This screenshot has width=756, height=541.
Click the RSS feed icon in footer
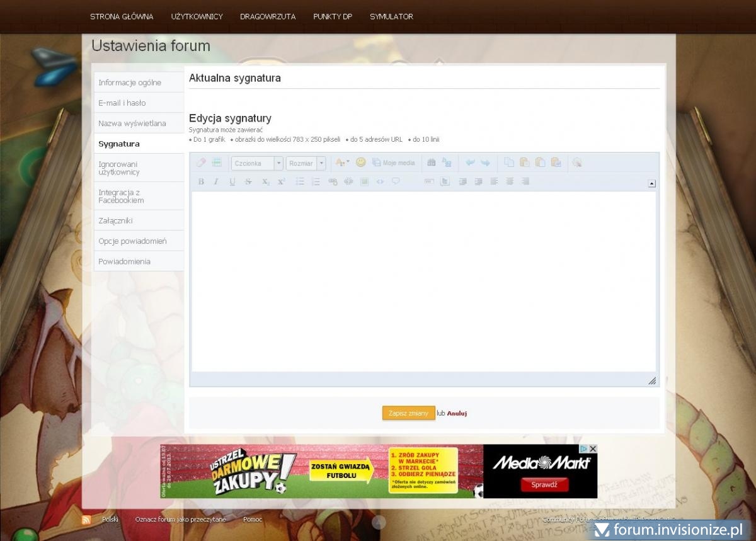pyautogui.click(x=86, y=520)
